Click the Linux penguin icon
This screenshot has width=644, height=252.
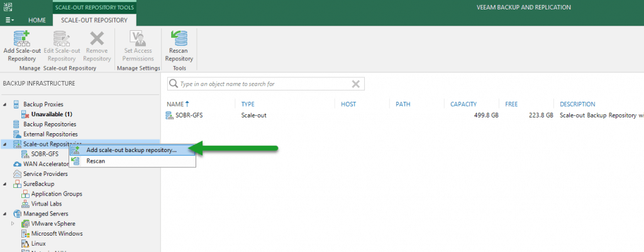tap(25, 243)
